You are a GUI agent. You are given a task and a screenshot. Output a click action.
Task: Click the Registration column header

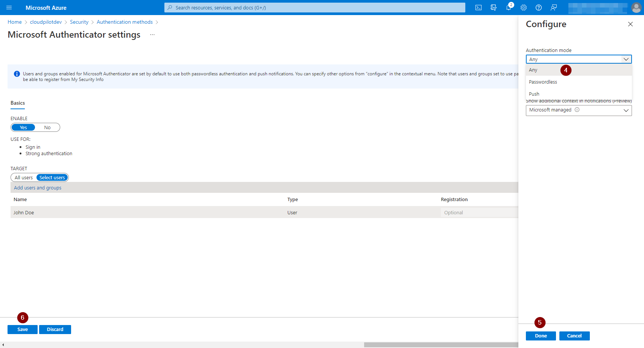click(x=454, y=200)
